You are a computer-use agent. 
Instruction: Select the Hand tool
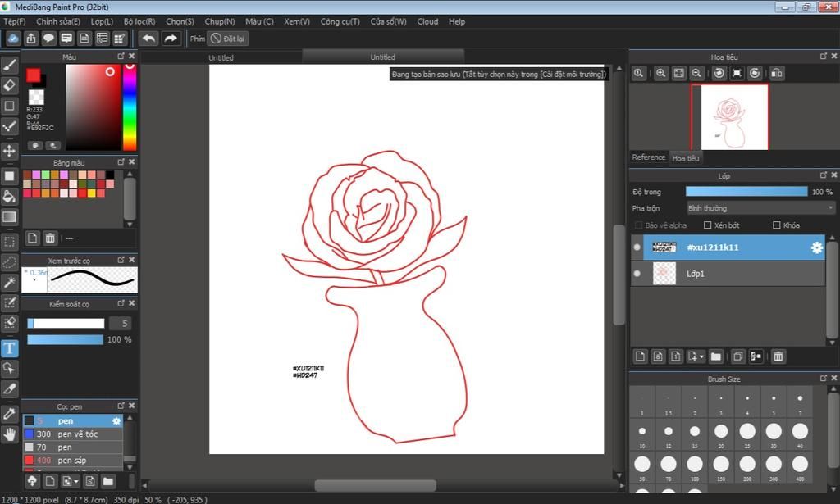coord(10,434)
